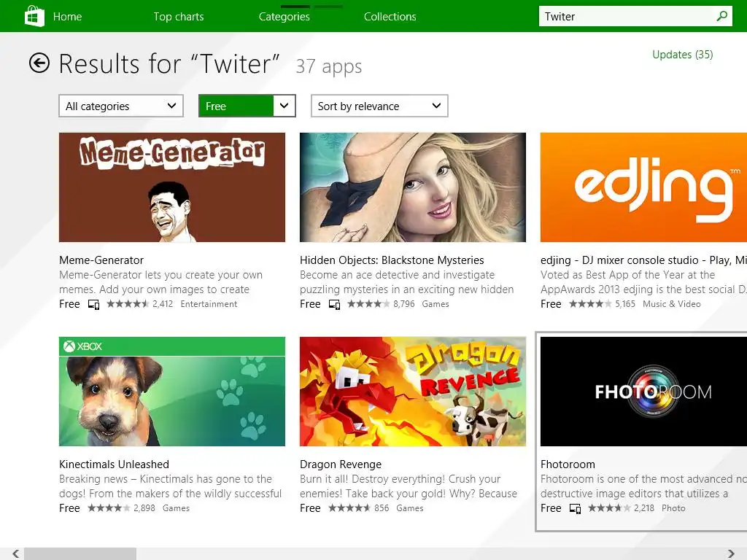Click the device icon under Fhotoroom

575,508
